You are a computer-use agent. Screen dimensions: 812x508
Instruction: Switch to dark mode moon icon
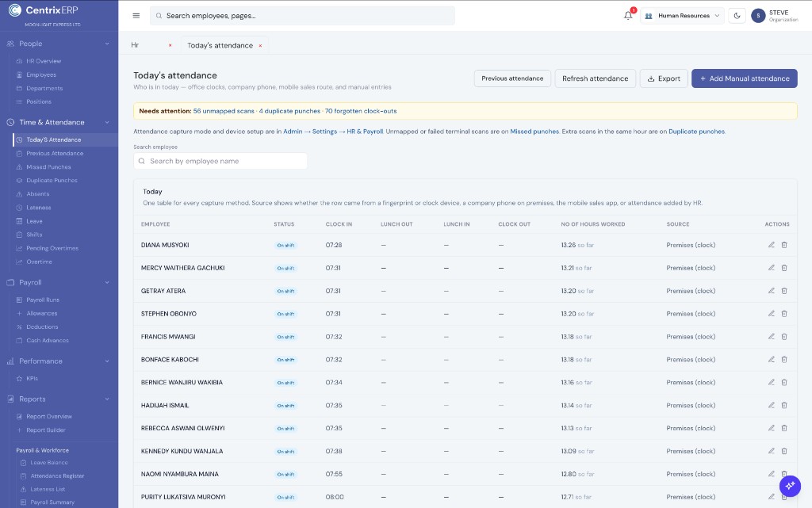pos(737,16)
